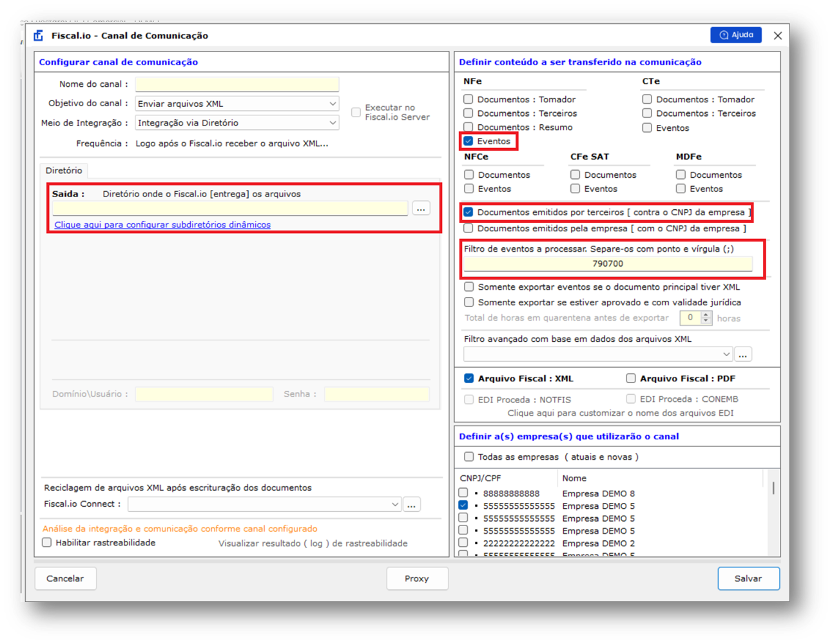Check Todas as empresas (atuais e novas)

point(469,457)
